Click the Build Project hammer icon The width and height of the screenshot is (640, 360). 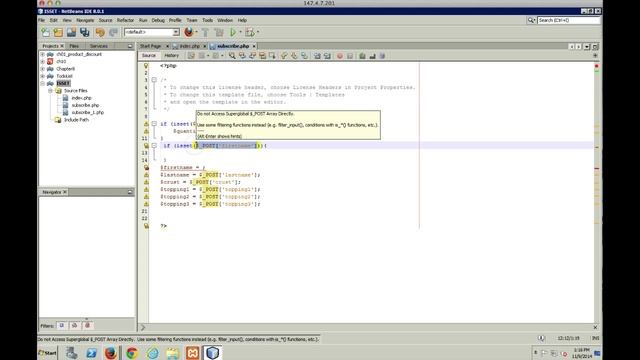(205, 32)
